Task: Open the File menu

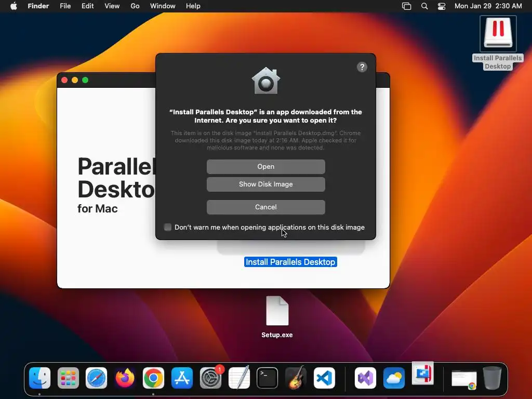Action: tap(65, 6)
